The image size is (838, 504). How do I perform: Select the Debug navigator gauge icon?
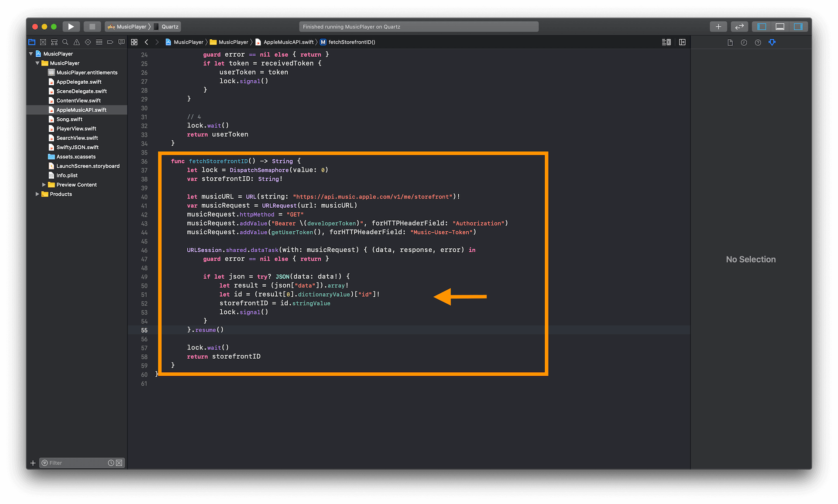(99, 42)
